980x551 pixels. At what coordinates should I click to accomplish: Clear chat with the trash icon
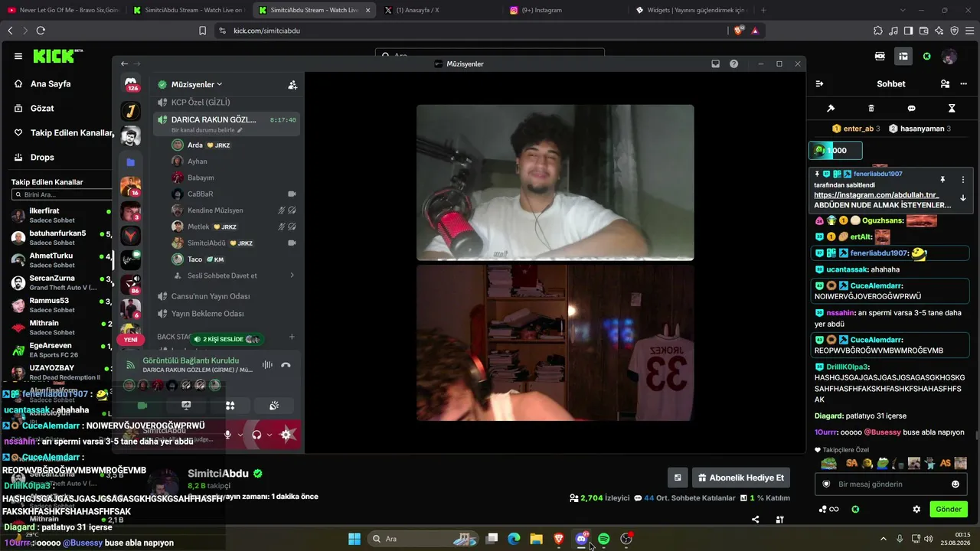[x=871, y=109]
